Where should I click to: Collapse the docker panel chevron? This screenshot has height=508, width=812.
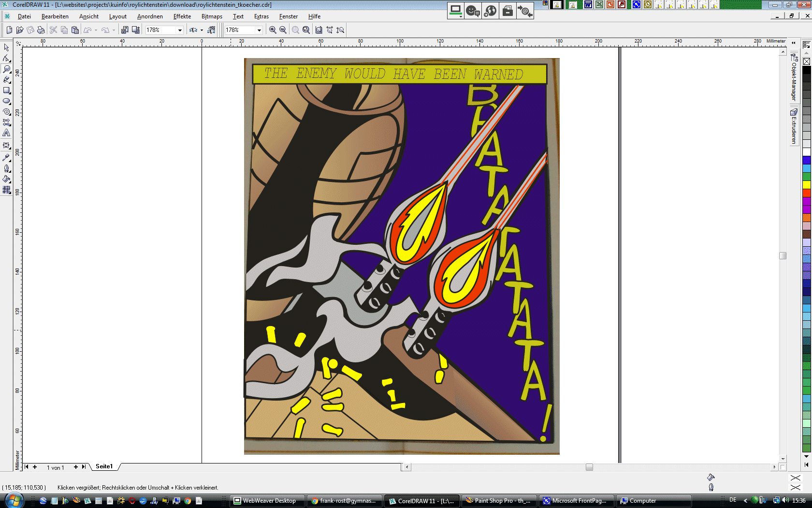pos(793,43)
